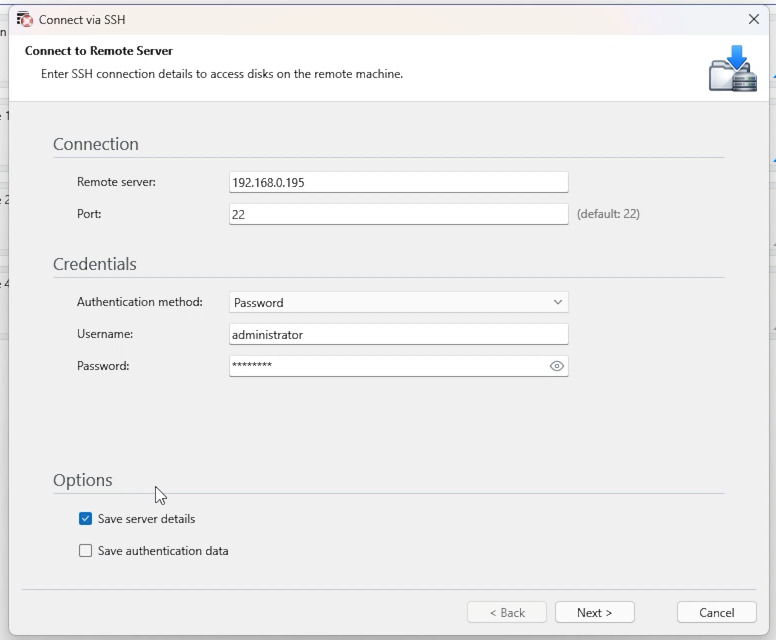776x640 pixels.
Task: Close the Connect via SSH dialog
Action: point(753,19)
